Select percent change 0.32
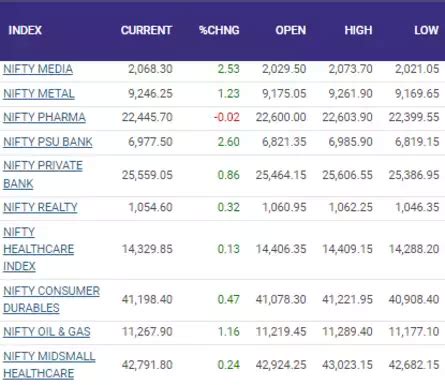The height and width of the screenshot is (385, 445). pyautogui.click(x=228, y=207)
